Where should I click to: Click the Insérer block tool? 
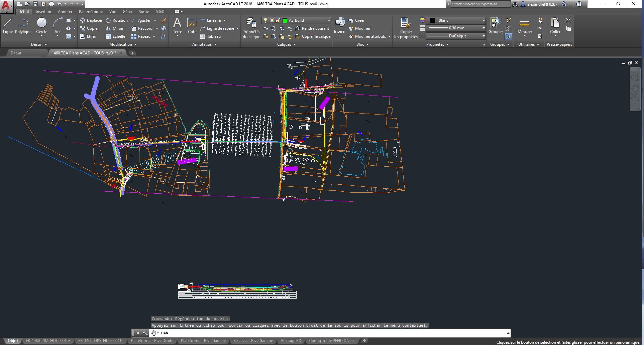pos(340,26)
